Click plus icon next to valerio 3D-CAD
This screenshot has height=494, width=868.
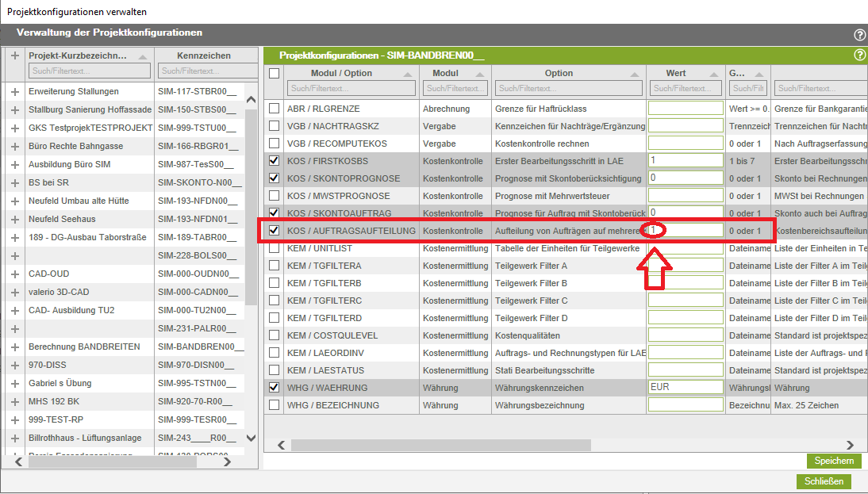click(x=15, y=293)
